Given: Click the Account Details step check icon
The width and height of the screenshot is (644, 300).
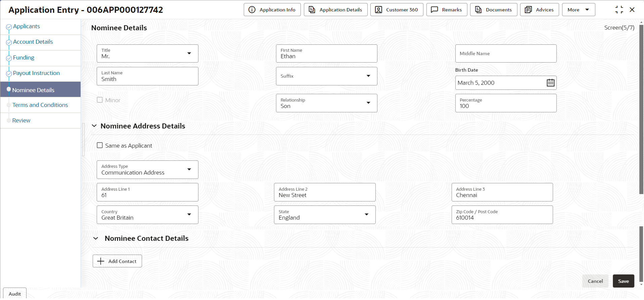Looking at the screenshot, I should tap(9, 42).
